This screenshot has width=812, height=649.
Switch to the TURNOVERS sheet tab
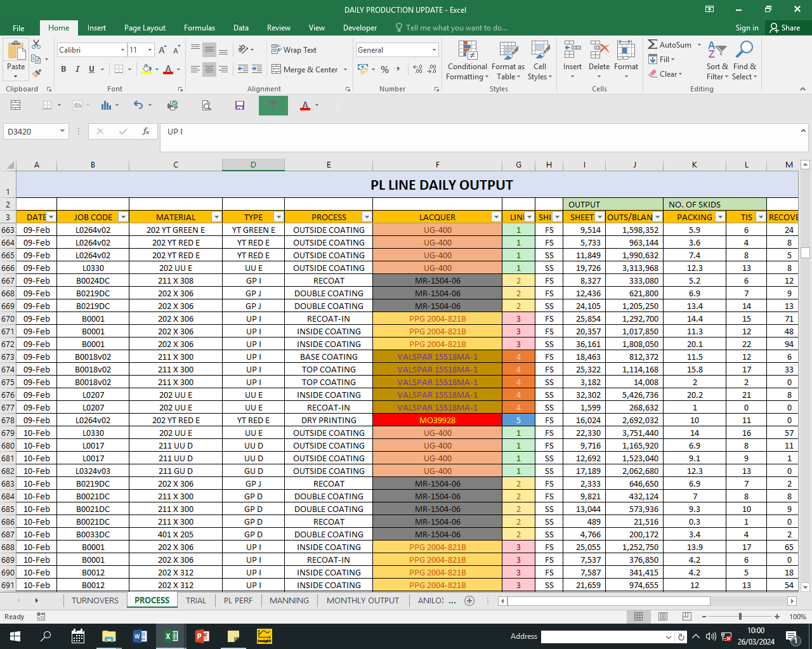(95, 600)
